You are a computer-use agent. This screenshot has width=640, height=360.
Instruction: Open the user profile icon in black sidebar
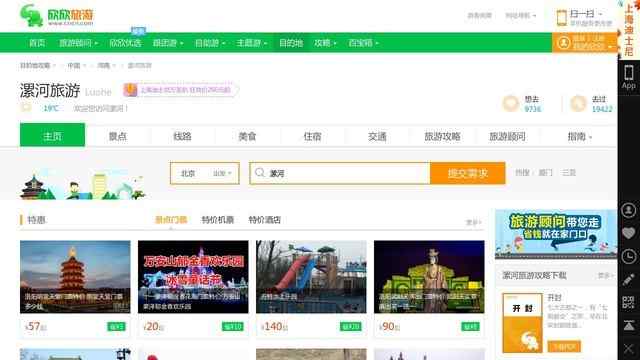pos(629,210)
